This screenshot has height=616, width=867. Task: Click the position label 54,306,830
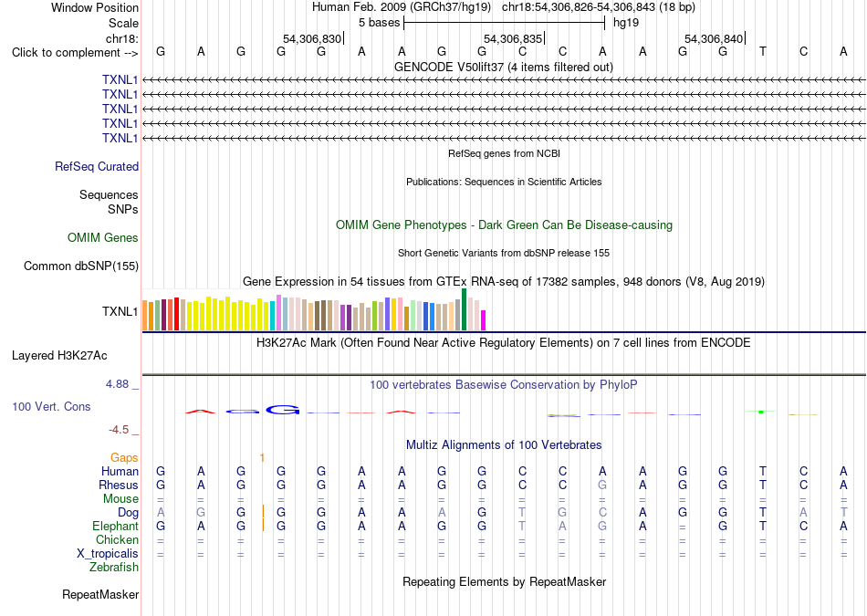tap(312, 38)
